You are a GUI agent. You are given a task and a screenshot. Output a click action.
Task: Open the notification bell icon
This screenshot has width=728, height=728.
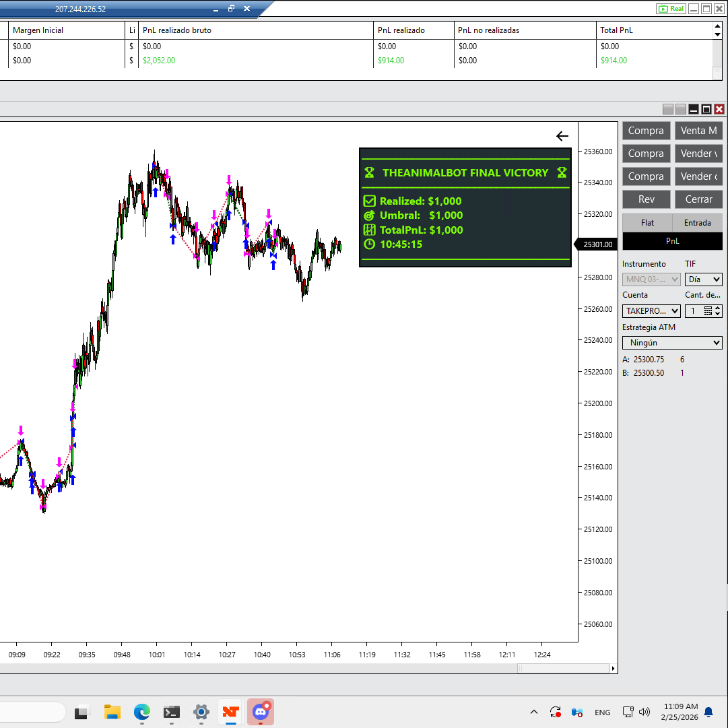coord(708,712)
